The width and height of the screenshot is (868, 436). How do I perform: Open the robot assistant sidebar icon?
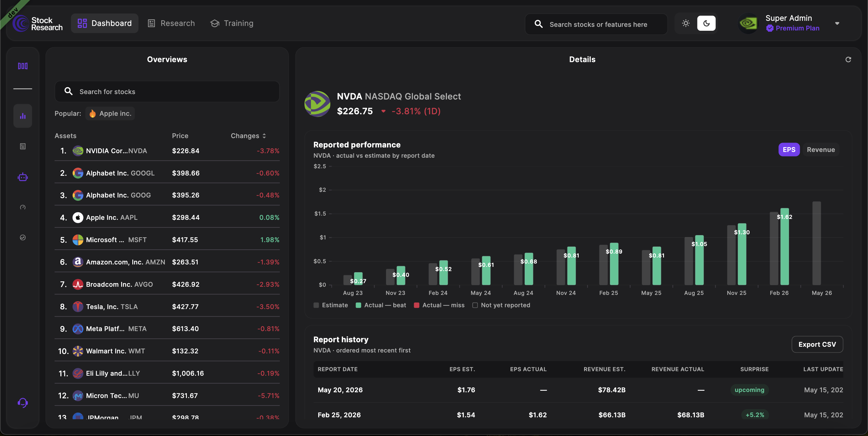point(23,177)
